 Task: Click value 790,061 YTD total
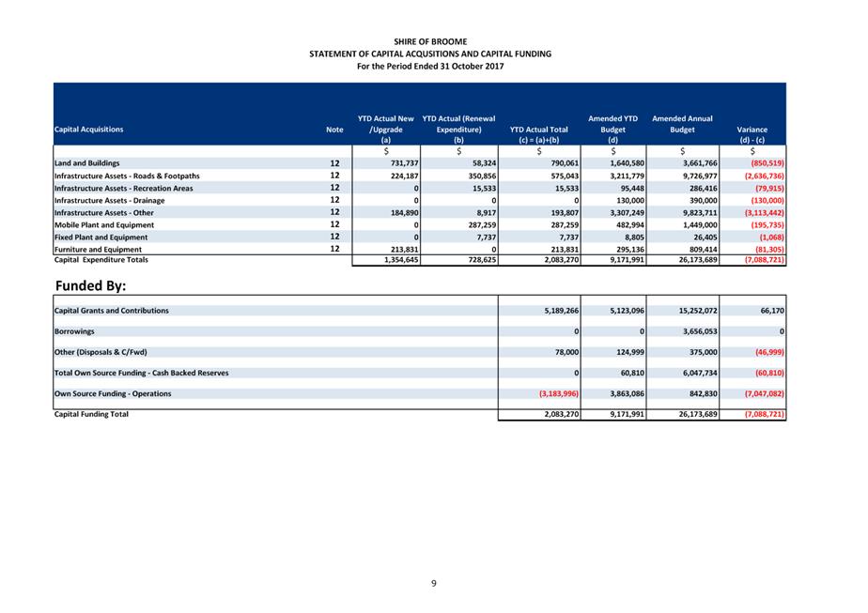click(x=565, y=163)
